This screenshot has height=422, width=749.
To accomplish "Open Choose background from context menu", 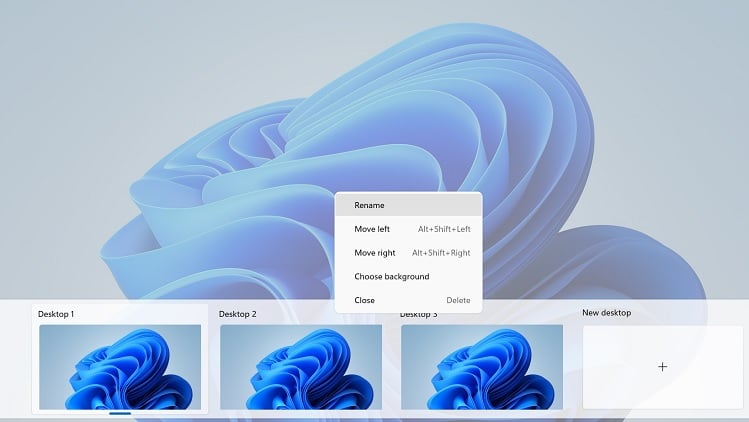I will coord(408,276).
